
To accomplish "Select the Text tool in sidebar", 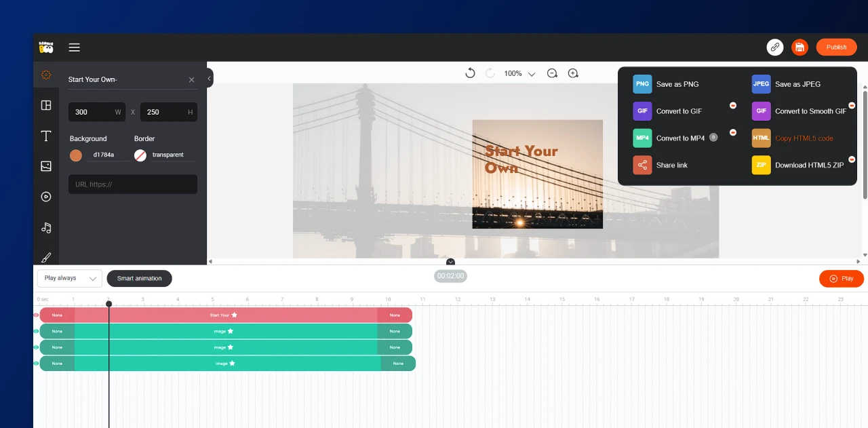I will (x=46, y=136).
